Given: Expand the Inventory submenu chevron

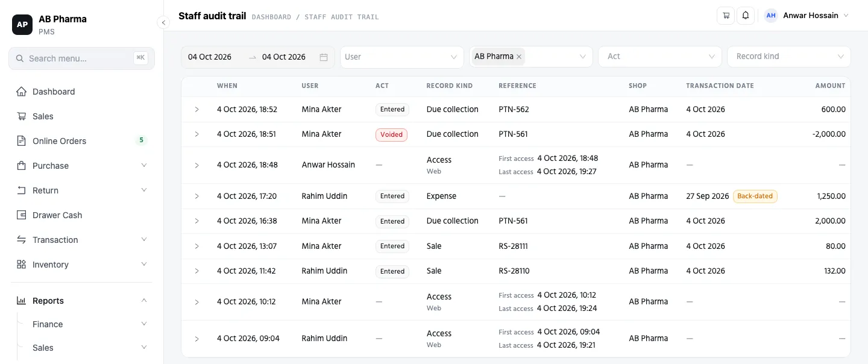Looking at the screenshot, I should click(x=144, y=264).
